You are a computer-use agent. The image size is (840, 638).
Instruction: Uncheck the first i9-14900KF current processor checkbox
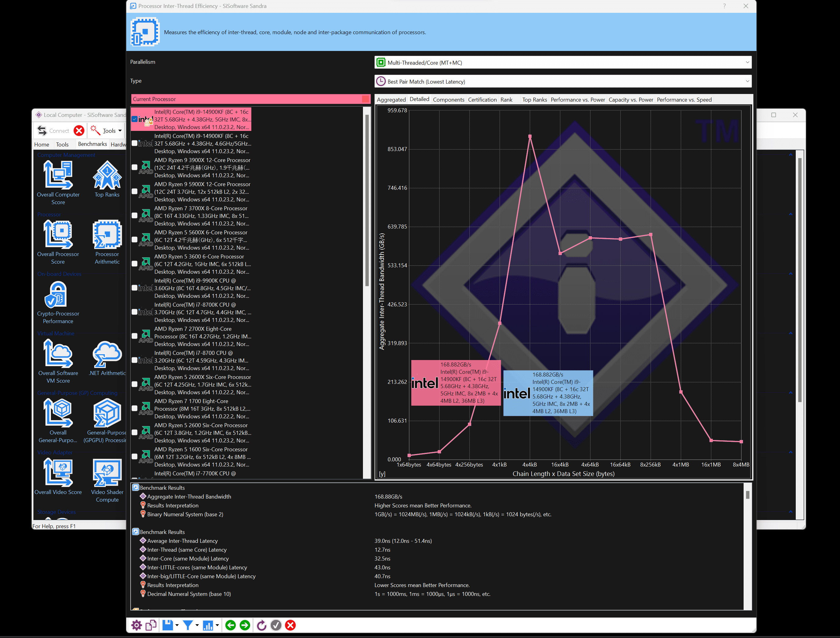click(x=135, y=119)
